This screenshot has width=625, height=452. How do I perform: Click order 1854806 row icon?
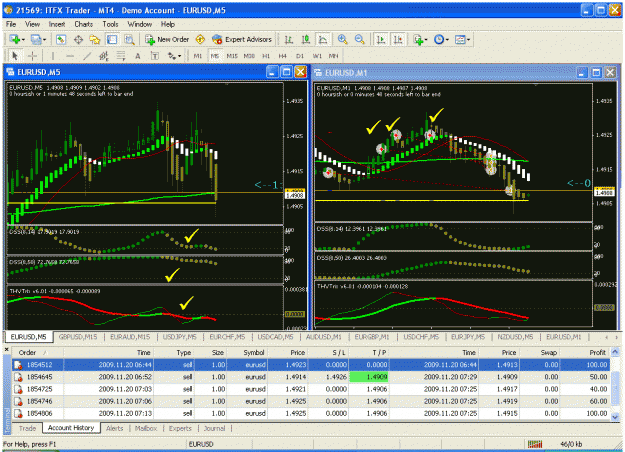(18, 413)
